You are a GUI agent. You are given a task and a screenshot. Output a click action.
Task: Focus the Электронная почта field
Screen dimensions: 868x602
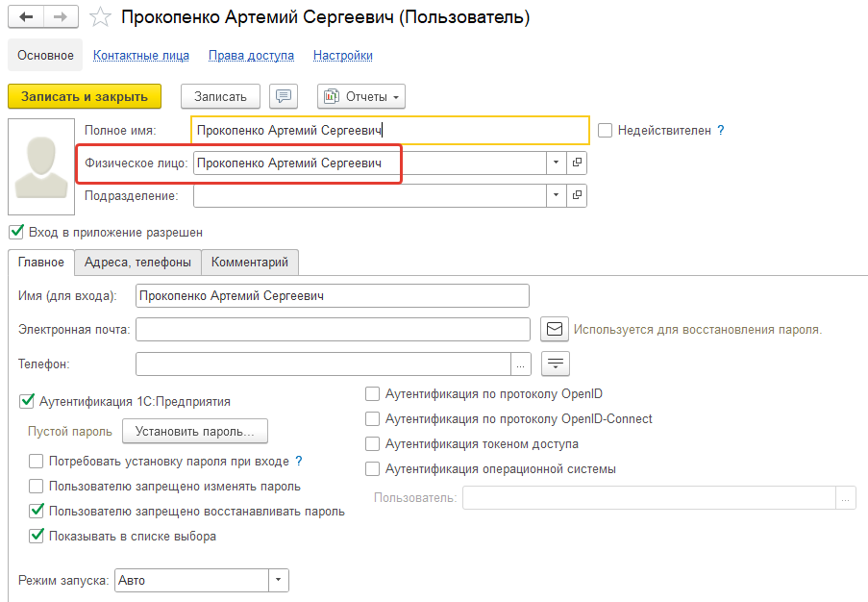333,330
